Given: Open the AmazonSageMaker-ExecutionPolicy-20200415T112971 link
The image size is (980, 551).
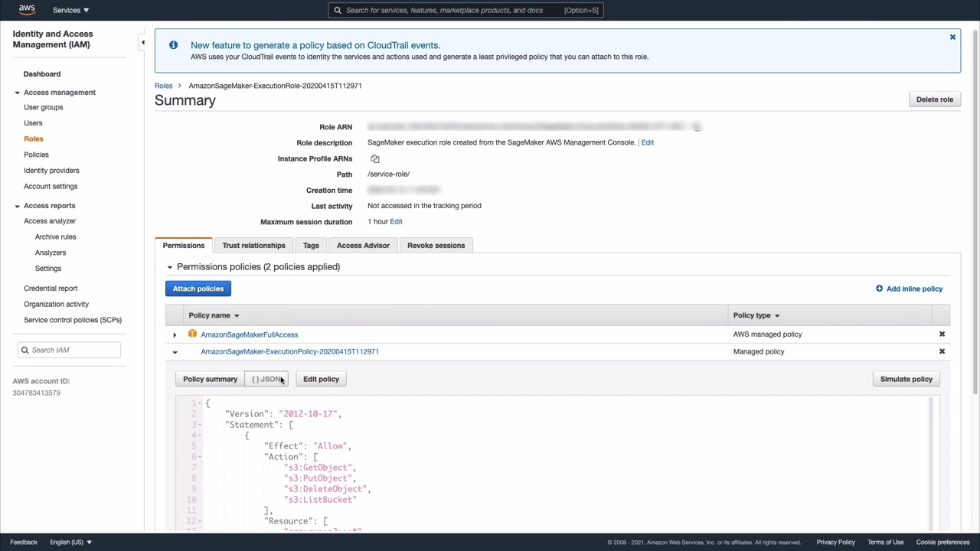Looking at the screenshot, I should (289, 351).
